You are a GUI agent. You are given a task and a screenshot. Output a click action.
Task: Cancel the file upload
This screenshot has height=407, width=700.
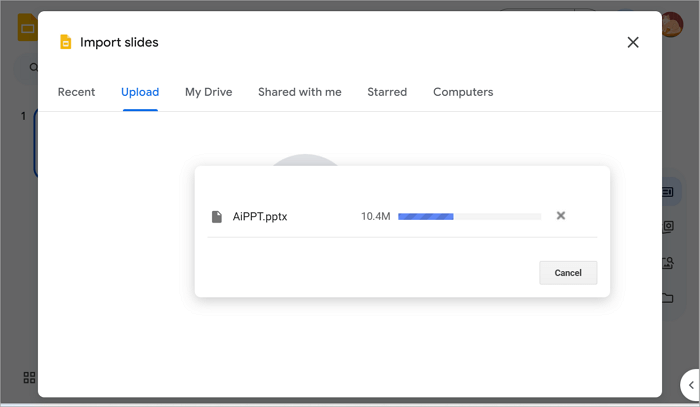coord(568,273)
